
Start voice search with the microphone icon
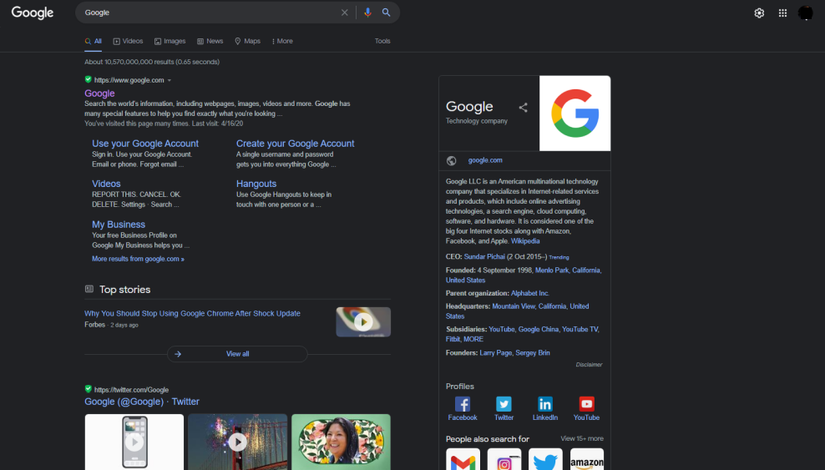(368, 13)
